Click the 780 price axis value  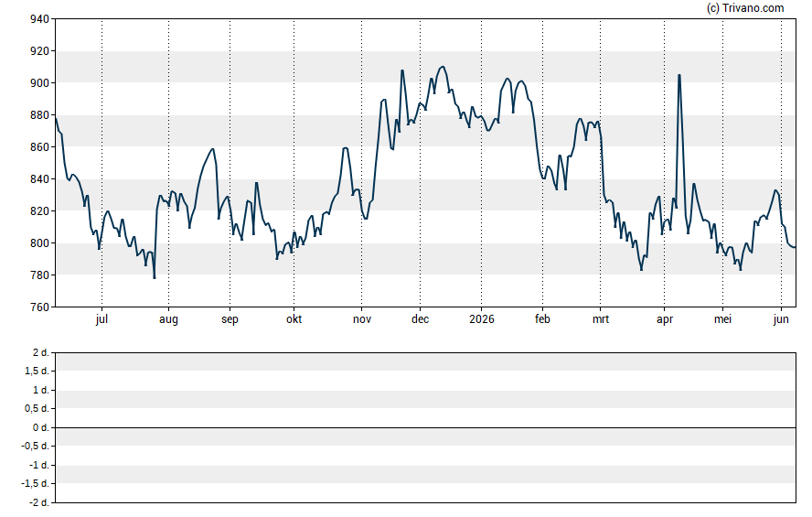click(39, 275)
